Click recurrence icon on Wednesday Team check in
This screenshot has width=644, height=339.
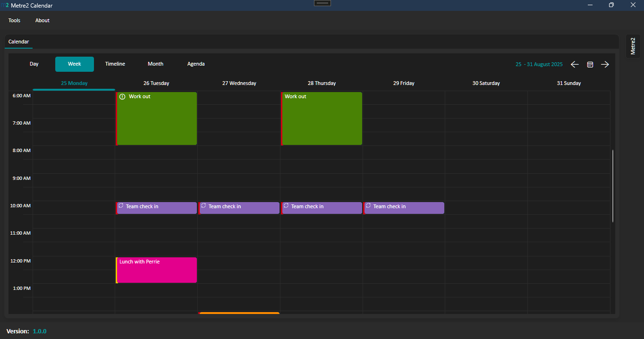pos(203,206)
